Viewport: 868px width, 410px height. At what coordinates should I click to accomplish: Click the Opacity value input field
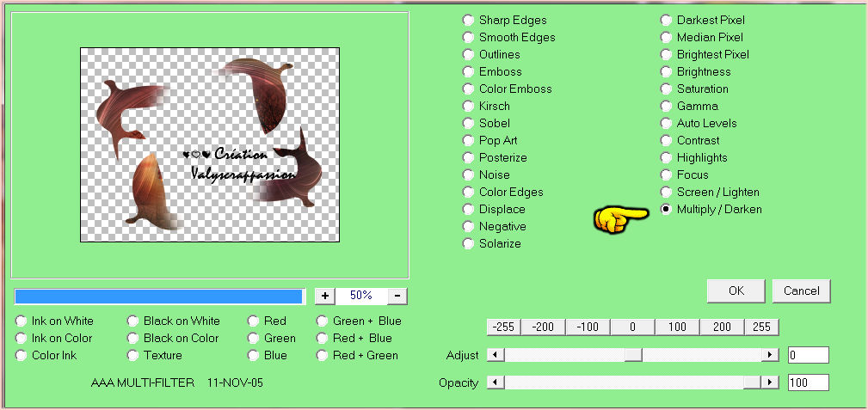pyautogui.click(x=807, y=382)
